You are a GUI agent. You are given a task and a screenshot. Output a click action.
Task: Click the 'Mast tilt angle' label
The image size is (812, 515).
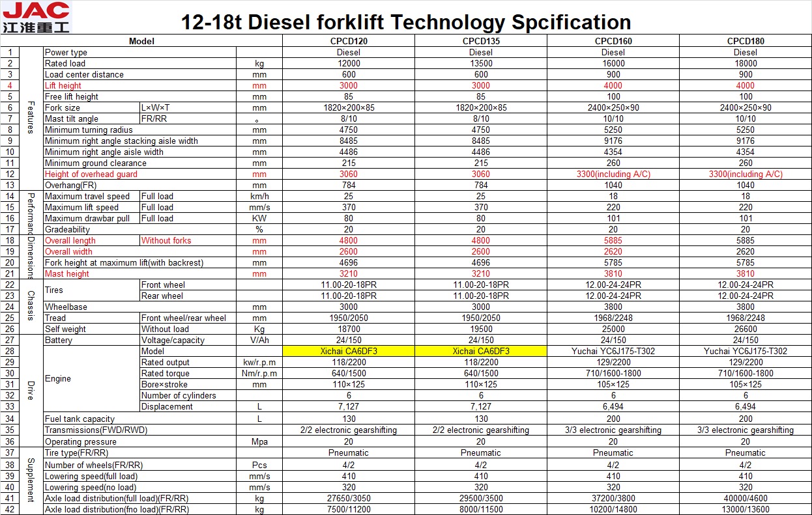point(72,119)
